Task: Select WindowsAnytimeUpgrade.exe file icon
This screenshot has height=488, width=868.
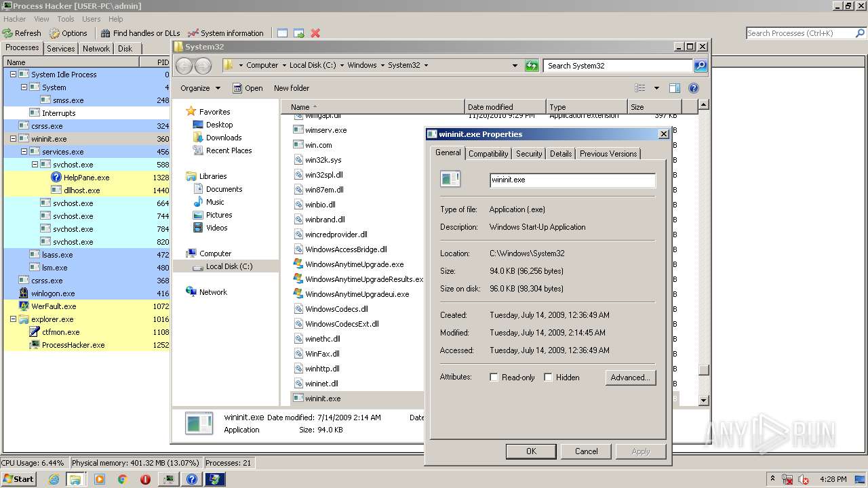Action: 298,264
